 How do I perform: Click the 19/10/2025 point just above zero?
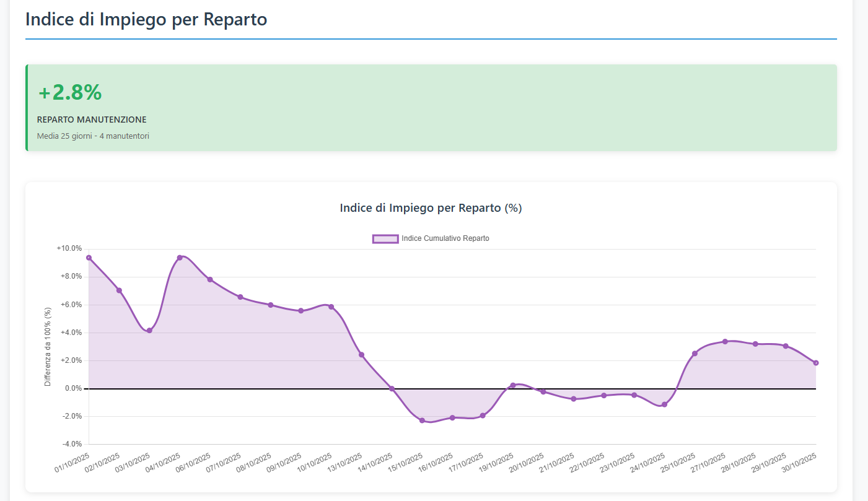coord(513,385)
